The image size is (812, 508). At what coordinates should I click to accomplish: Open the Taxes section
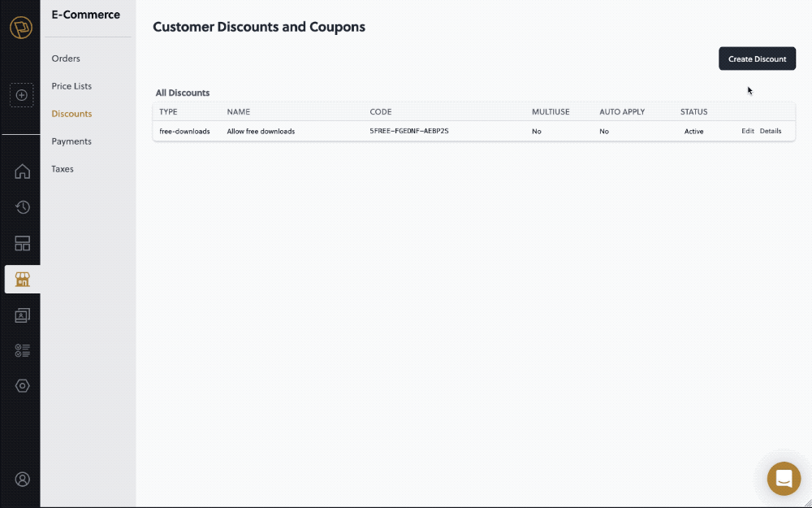(x=63, y=169)
